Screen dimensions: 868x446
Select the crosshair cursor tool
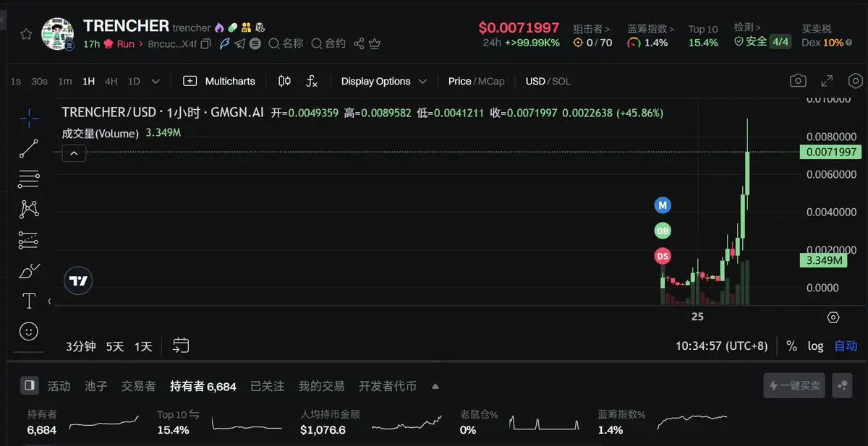(x=29, y=119)
